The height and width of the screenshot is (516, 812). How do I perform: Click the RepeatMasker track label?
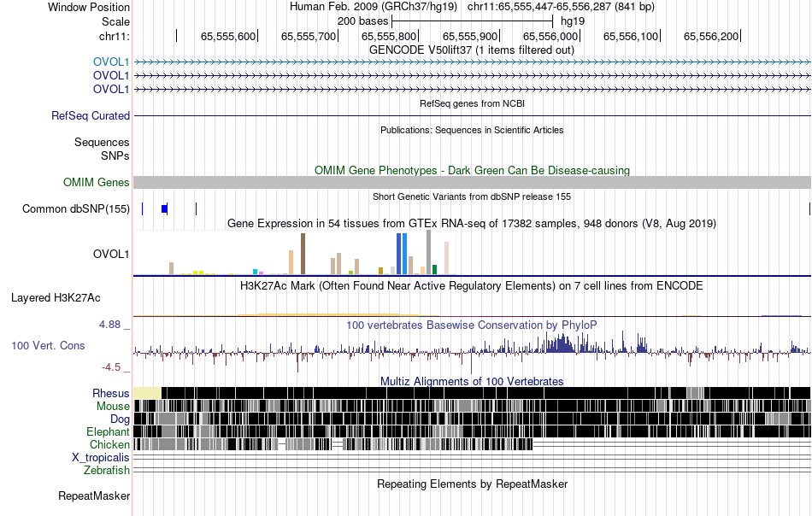[x=94, y=496]
